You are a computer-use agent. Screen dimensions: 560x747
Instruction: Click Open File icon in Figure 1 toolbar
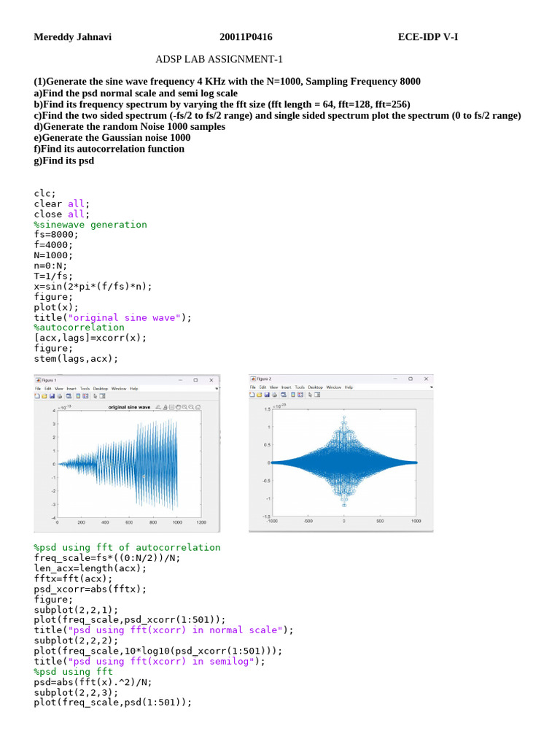click(44, 396)
